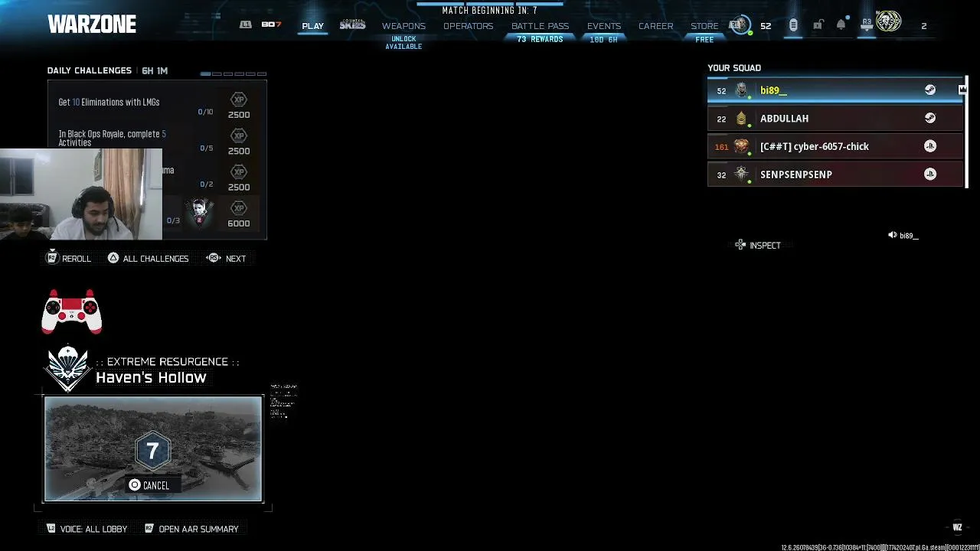Inspect the selected squad member
980x551 pixels.
click(x=758, y=245)
